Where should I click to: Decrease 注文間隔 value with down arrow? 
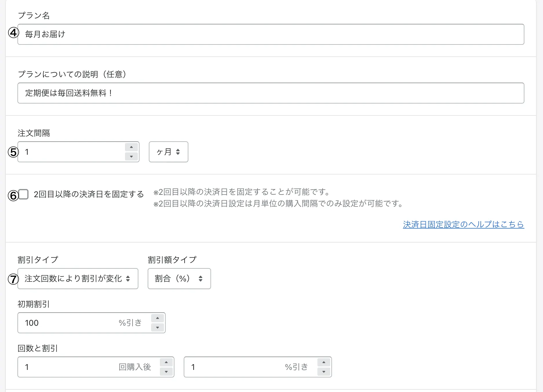[131, 156]
